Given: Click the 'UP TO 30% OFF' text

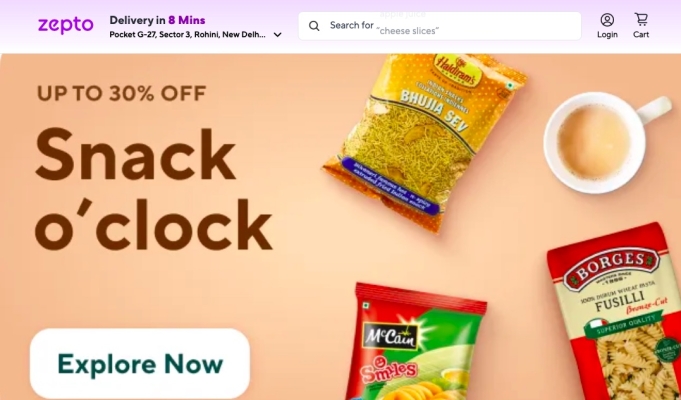Looking at the screenshot, I should click(x=122, y=93).
